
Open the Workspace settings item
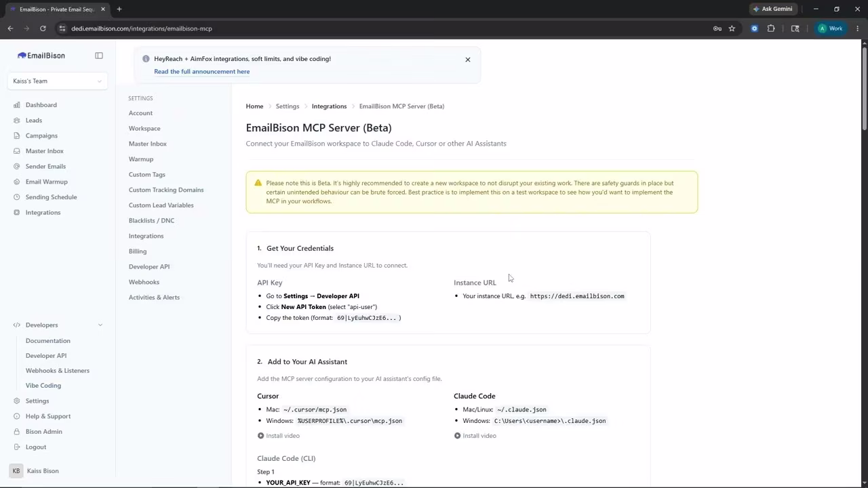point(144,129)
